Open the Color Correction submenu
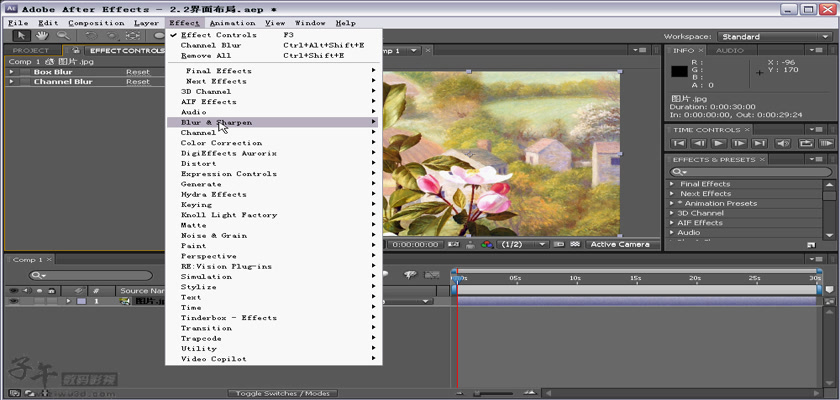The image size is (840, 400). tap(272, 143)
